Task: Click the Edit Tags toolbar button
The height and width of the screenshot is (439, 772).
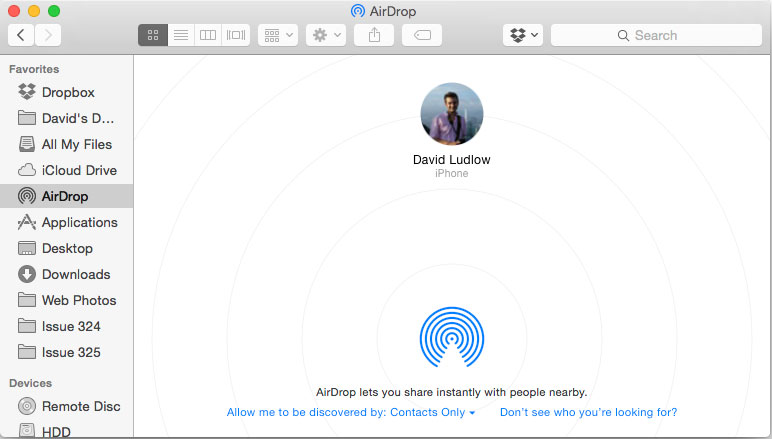Action: tap(422, 35)
